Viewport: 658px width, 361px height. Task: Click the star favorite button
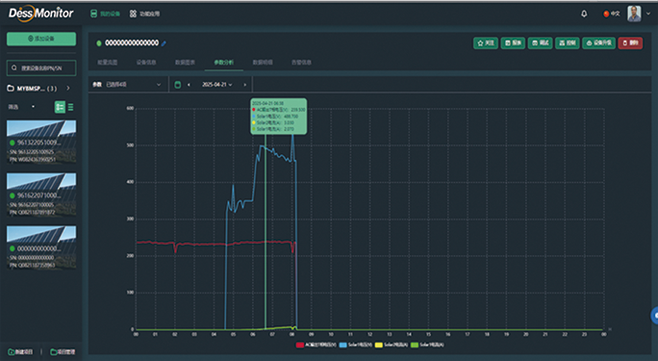pyautogui.click(x=486, y=43)
